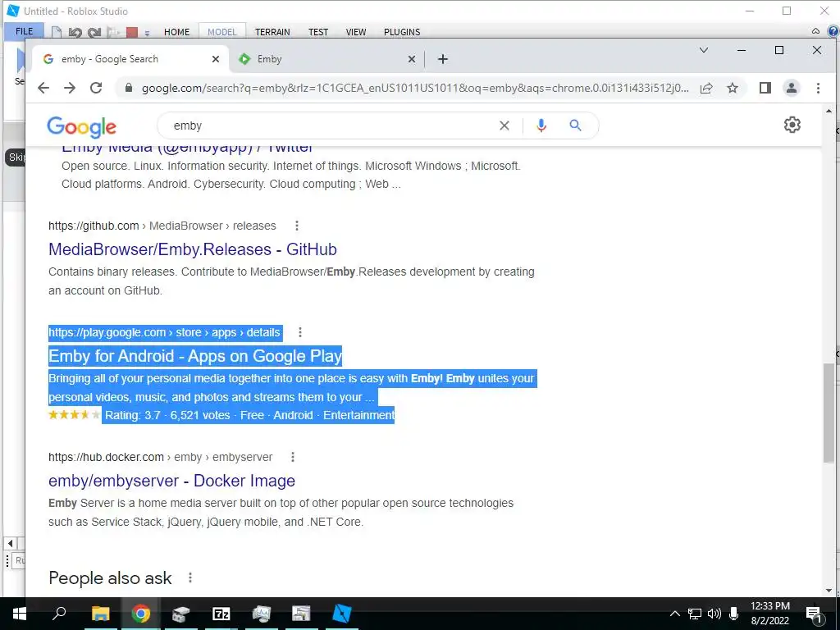Share this page via the address bar icon
The image size is (840, 630).
(x=706, y=88)
